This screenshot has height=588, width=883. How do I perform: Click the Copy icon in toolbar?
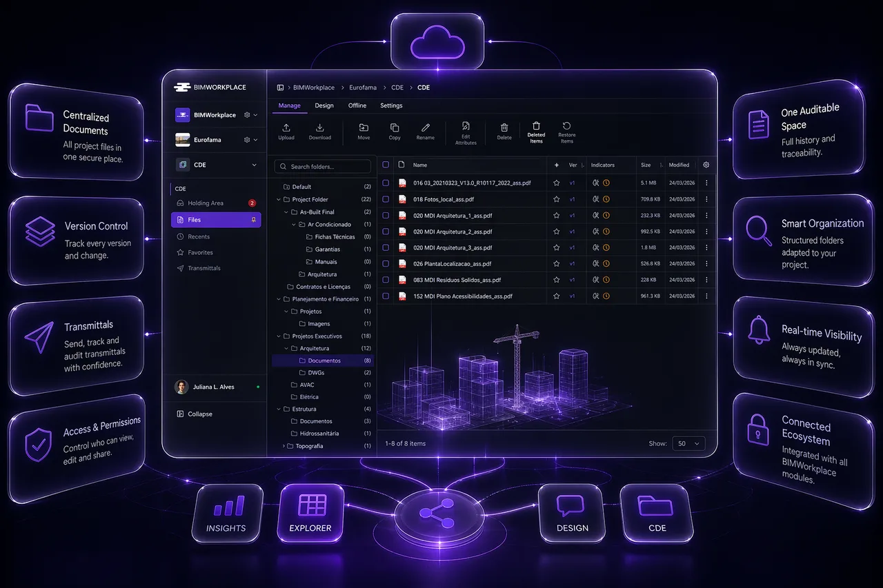(x=395, y=128)
